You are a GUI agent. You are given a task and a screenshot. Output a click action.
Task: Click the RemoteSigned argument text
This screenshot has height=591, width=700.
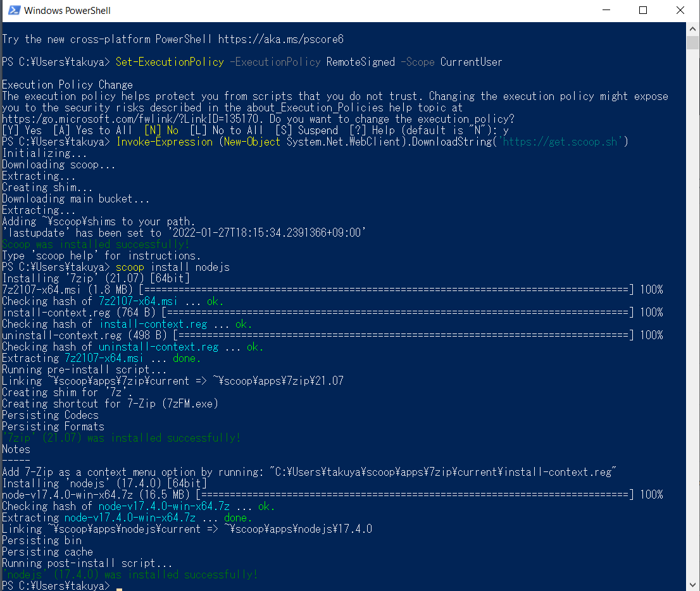coord(360,62)
